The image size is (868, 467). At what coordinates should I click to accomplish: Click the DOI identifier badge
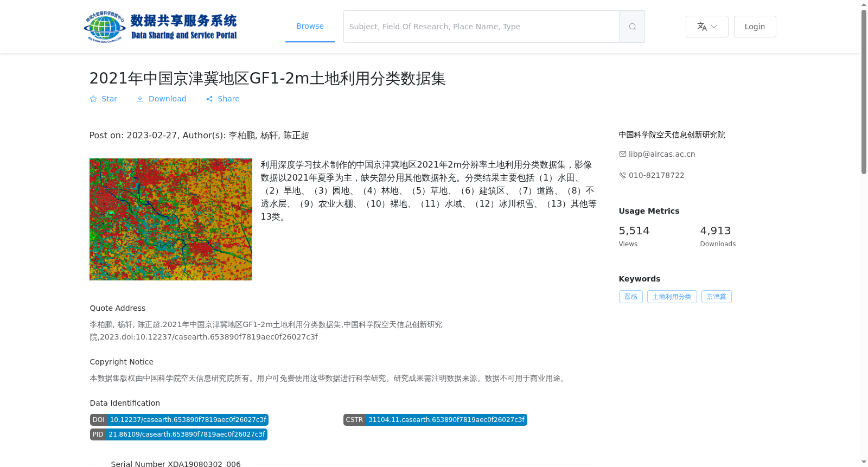pos(179,420)
